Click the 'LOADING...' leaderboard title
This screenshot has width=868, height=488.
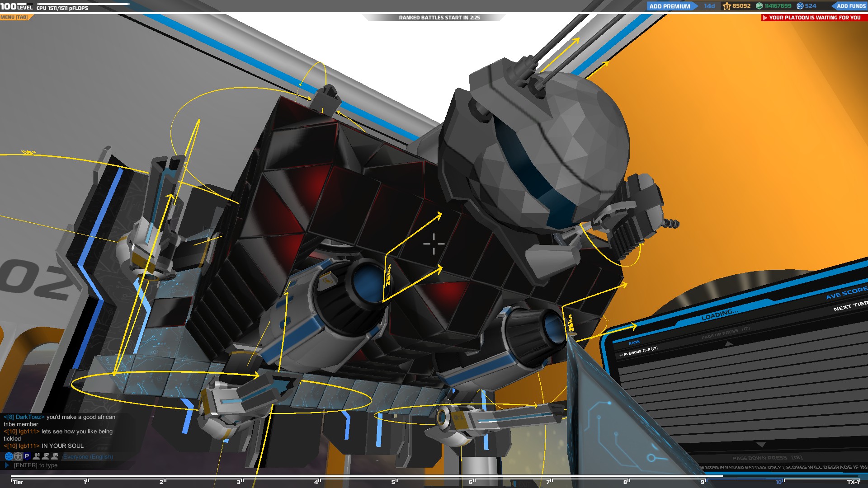click(720, 314)
